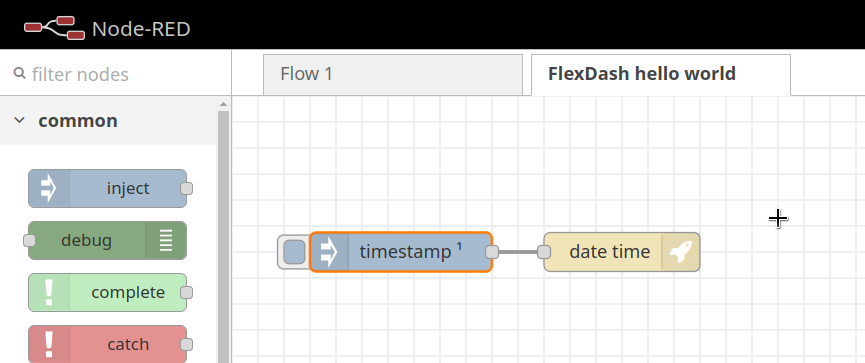Click the search magnifier in filter nodes
Screen dimensions: 865x363
pyautogui.click(x=19, y=73)
